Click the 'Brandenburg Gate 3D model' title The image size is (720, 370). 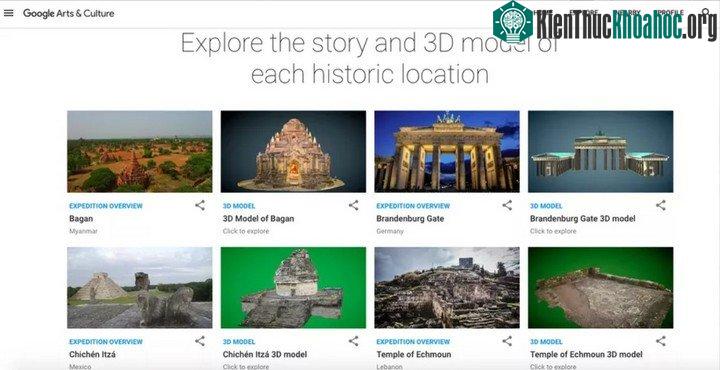[583, 219]
